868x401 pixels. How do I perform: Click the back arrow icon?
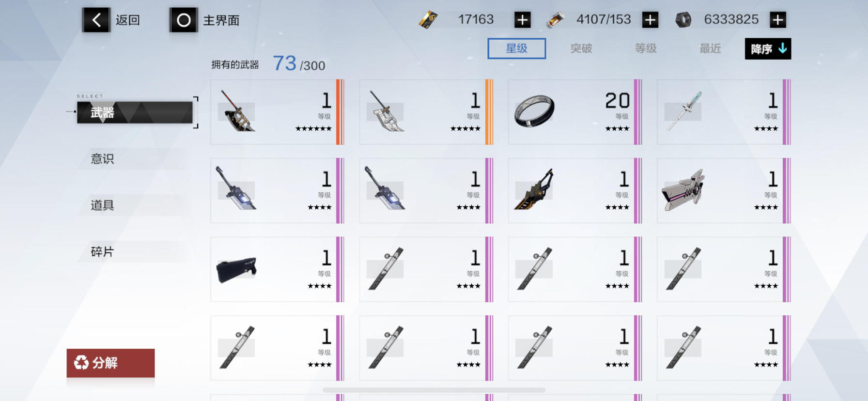point(96,20)
